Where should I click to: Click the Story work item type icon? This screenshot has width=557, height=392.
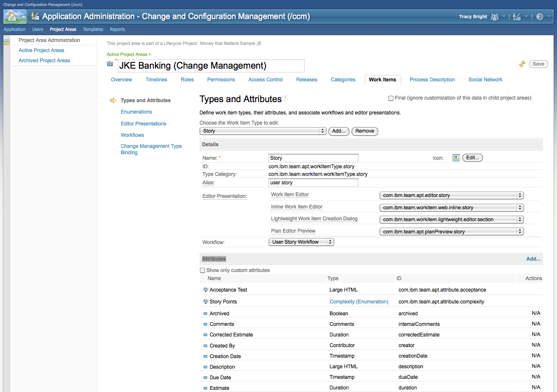tap(456, 158)
